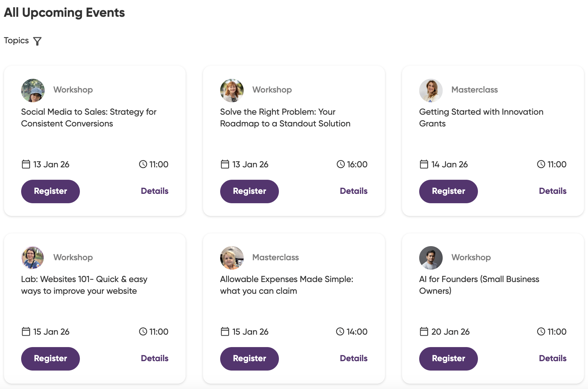Viewport: 588px width, 389px height.
Task: Click calendar icon on Allowable Expenses card
Action: click(x=225, y=332)
